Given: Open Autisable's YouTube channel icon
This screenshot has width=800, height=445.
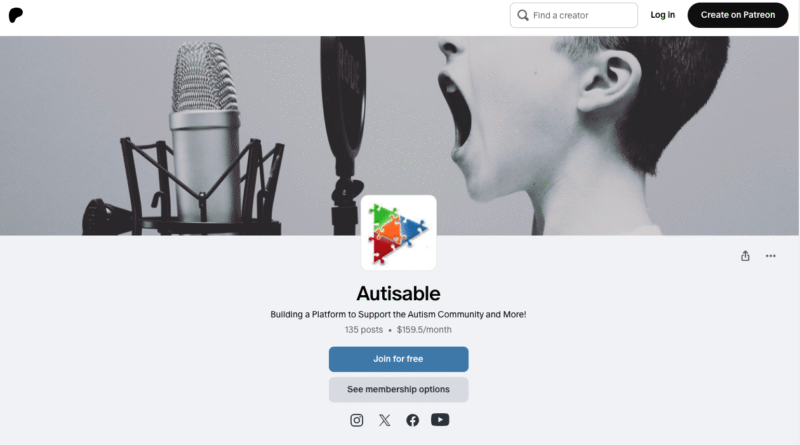Looking at the screenshot, I should pos(440,419).
